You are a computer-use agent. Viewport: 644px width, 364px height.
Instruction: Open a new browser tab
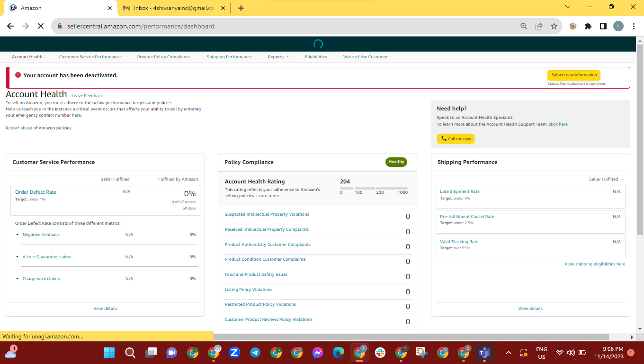click(241, 8)
